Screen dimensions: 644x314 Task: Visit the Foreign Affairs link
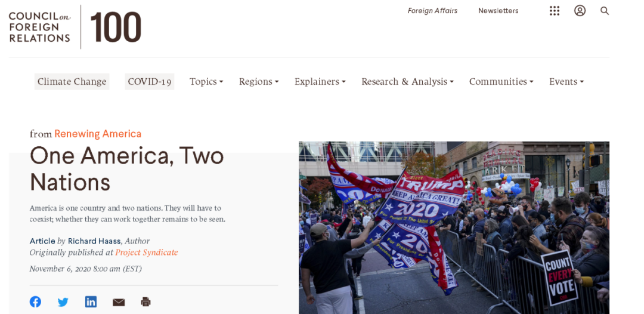coord(432,11)
